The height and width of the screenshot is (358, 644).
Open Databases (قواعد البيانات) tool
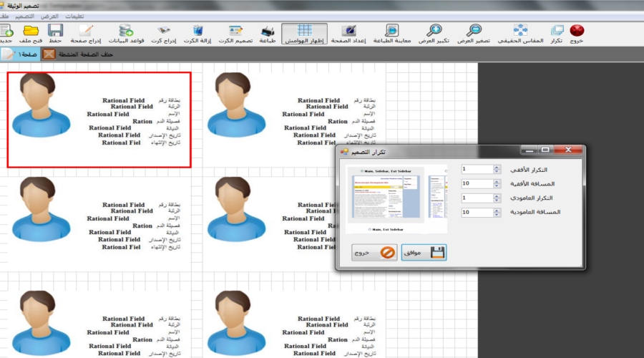[x=126, y=30]
